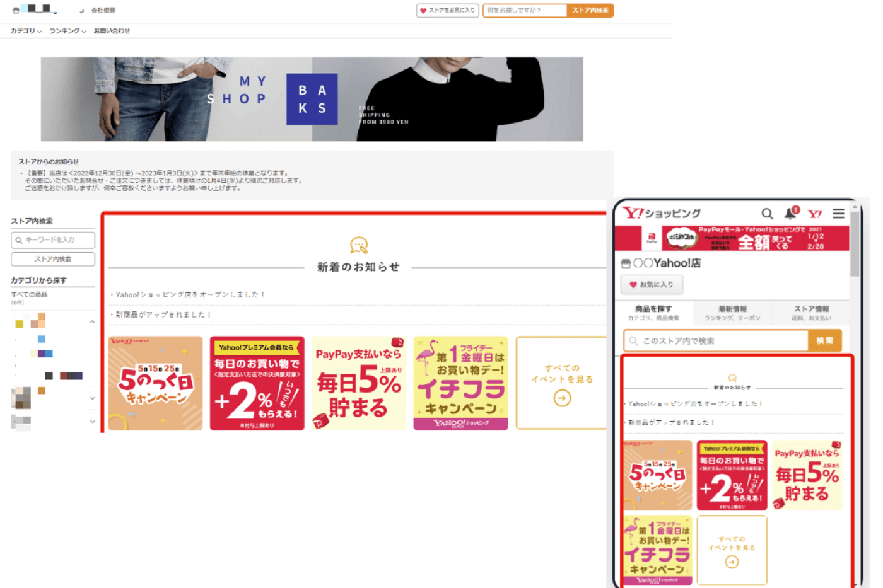Click the sidebar ストア内検索 button
This screenshot has height=588, width=883.
tap(53, 259)
